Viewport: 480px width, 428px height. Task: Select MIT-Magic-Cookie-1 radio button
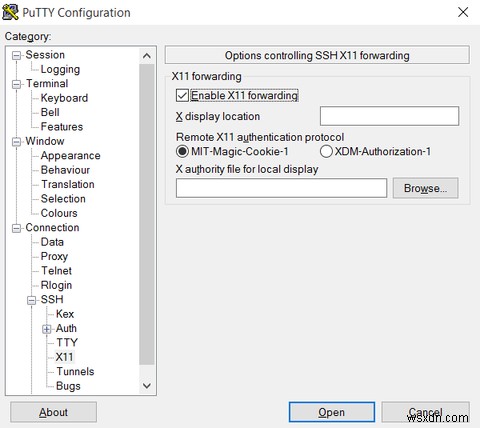[182, 152]
